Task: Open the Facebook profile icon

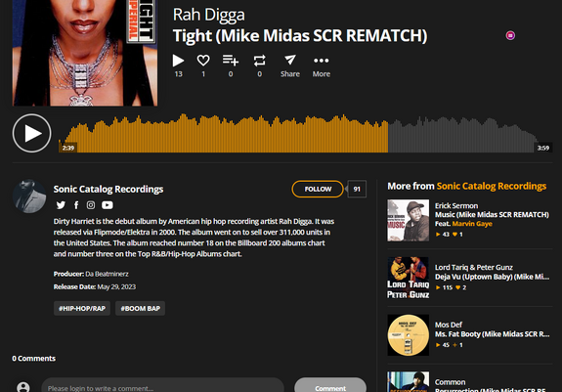Action: click(x=76, y=205)
